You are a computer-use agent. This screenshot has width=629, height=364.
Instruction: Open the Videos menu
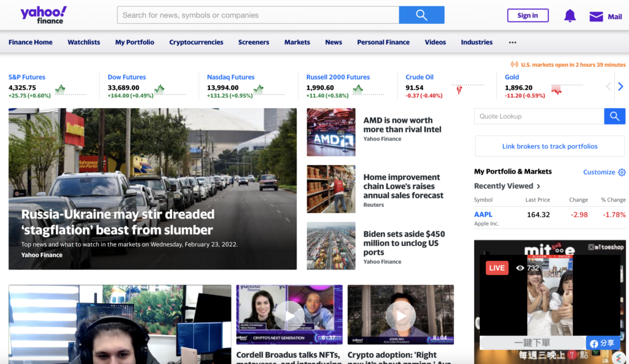pyautogui.click(x=436, y=42)
